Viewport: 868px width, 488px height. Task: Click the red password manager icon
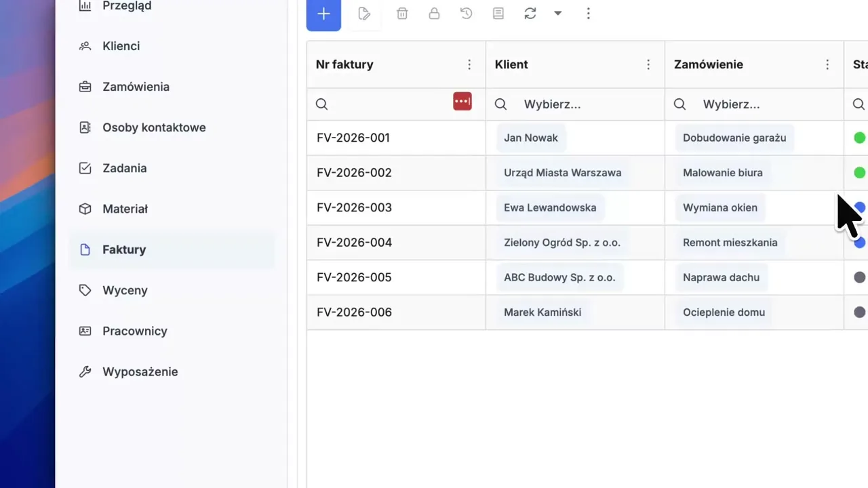pyautogui.click(x=462, y=102)
